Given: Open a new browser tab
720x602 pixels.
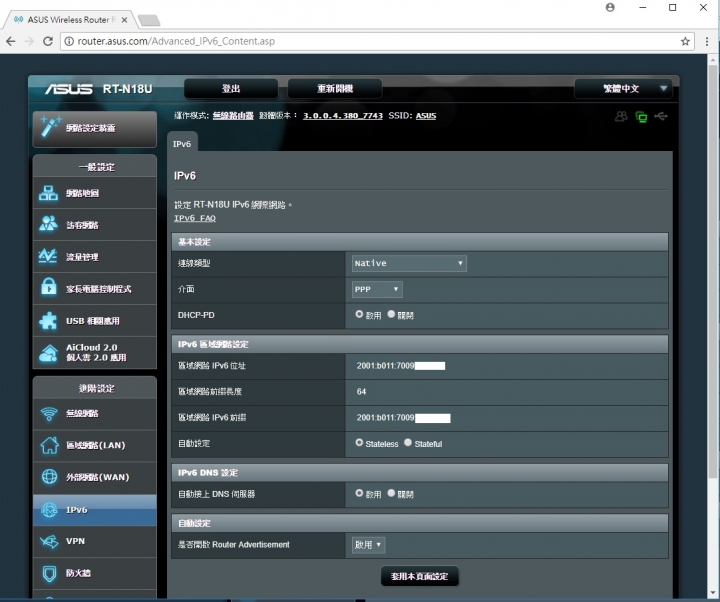Looking at the screenshot, I should click(149, 20).
